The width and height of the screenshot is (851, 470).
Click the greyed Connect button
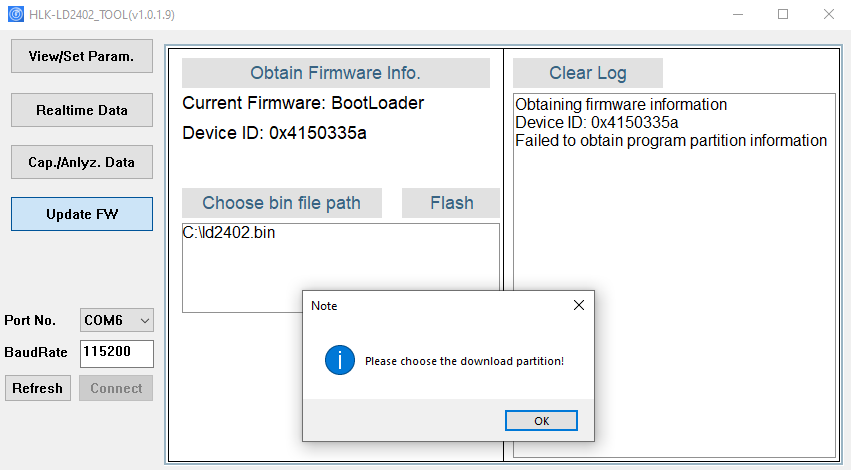(x=116, y=388)
